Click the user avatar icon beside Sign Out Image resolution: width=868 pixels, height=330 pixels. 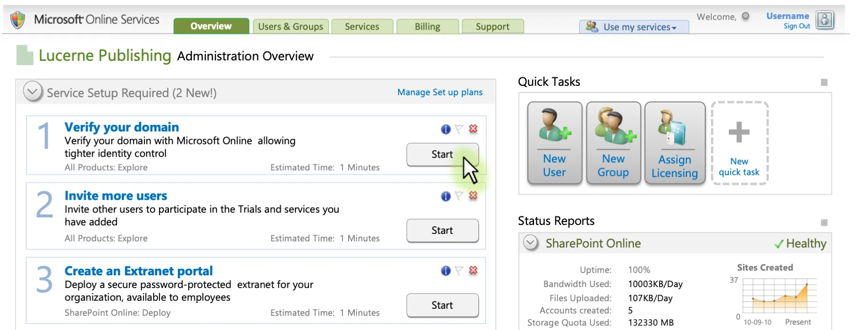pyautogui.click(x=825, y=20)
